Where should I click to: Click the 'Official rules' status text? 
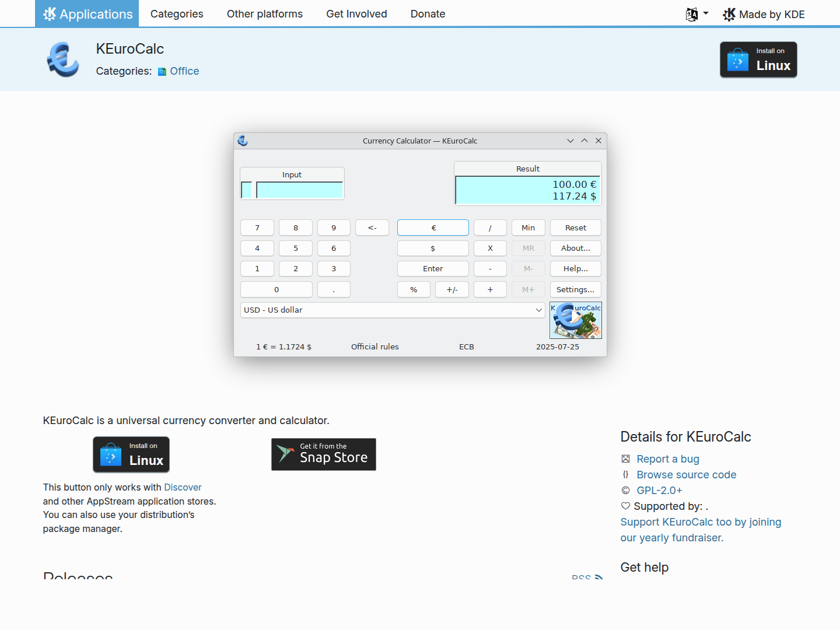[x=375, y=347]
